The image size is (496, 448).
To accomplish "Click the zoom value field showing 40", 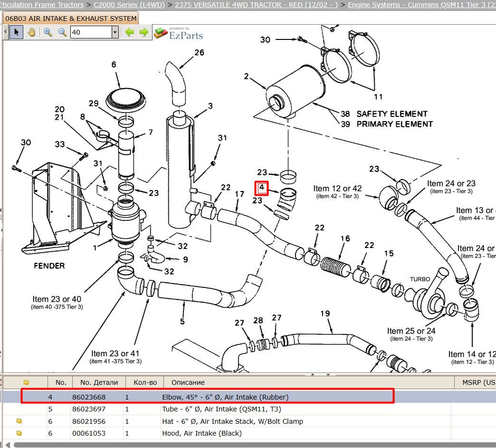I will [x=91, y=32].
